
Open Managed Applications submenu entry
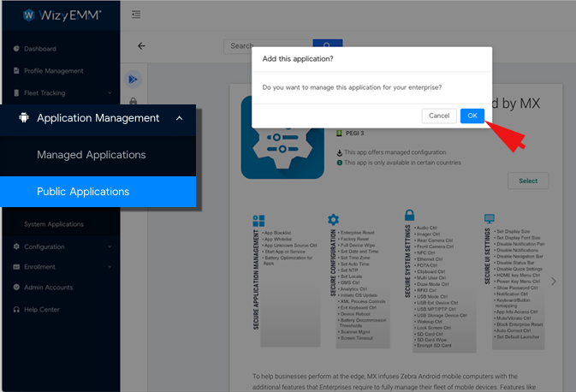pos(91,155)
